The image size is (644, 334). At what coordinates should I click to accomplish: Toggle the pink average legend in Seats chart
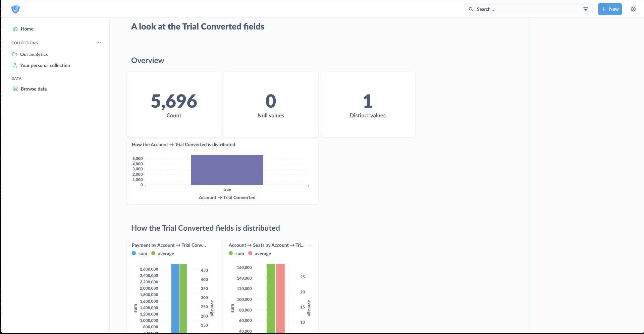pos(260,254)
